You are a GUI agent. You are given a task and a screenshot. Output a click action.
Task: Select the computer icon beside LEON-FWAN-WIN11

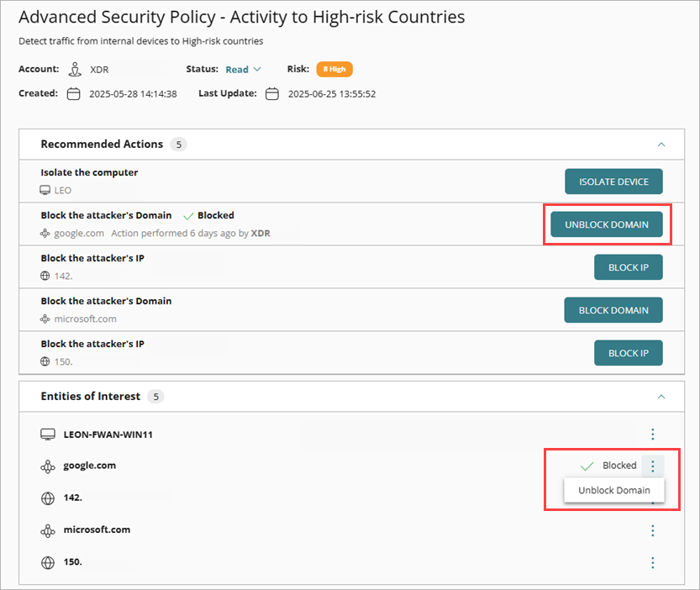(x=48, y=434)
